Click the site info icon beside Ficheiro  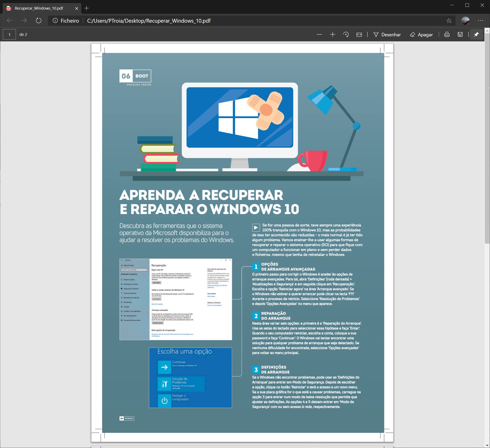pyautogui.click(x=55, y=21)
